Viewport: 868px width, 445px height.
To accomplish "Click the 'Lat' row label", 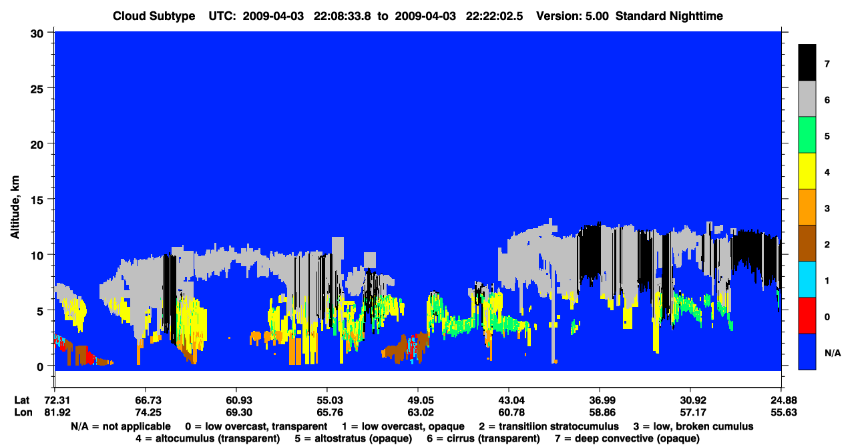I will coord(22,400).
